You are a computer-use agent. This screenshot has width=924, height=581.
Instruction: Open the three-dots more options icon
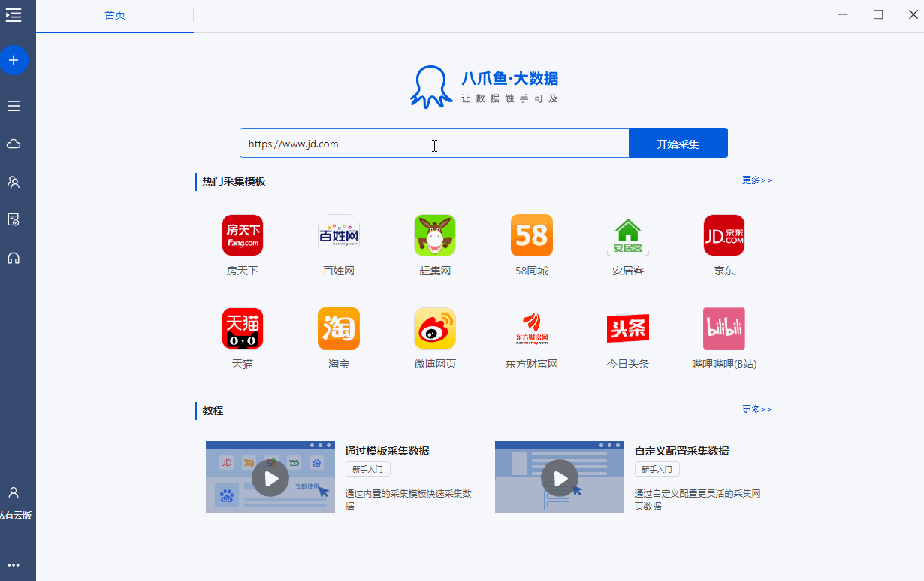click(x=14, y=565)
